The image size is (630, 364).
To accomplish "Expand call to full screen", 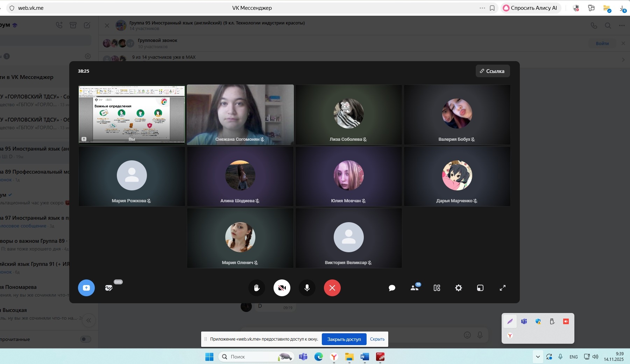I will (x=502, y=288).
